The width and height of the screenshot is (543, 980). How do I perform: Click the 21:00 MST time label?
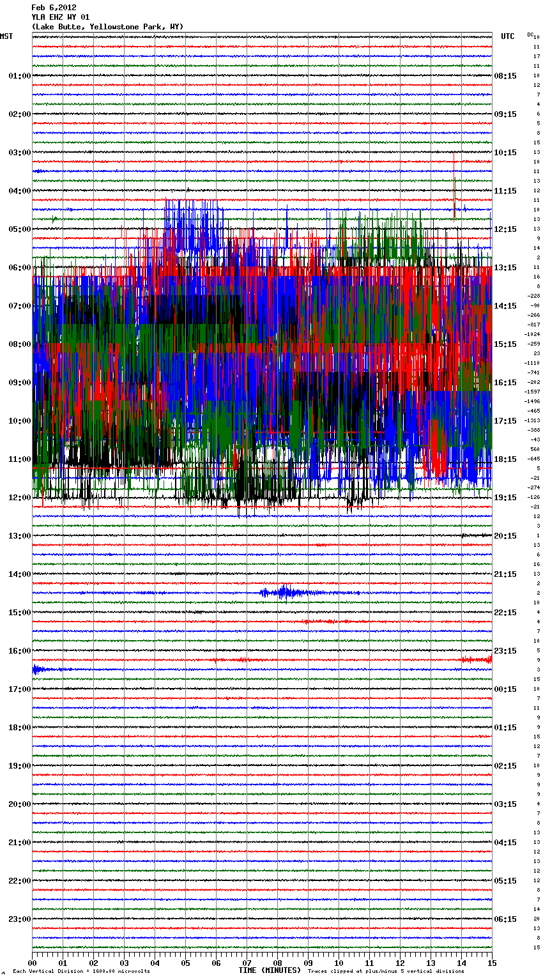pyautogui.click(x=20, y=843)
